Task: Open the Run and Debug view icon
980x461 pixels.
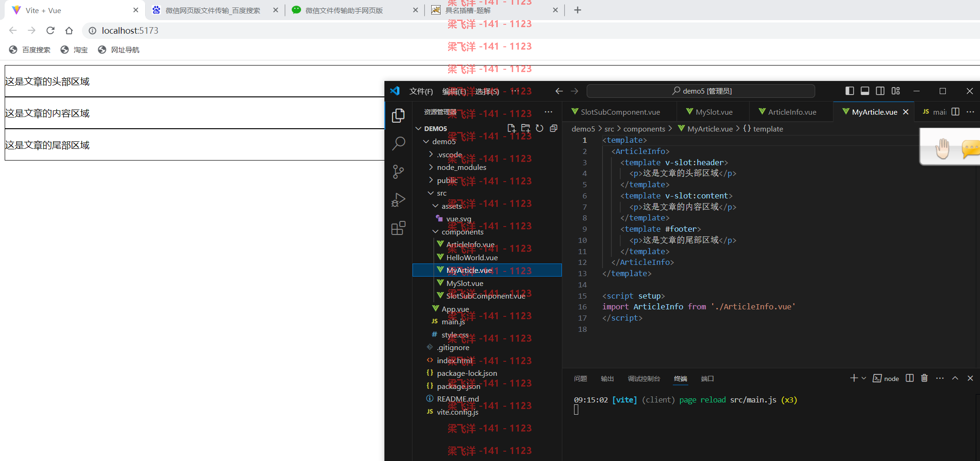Action: [398, 200]
